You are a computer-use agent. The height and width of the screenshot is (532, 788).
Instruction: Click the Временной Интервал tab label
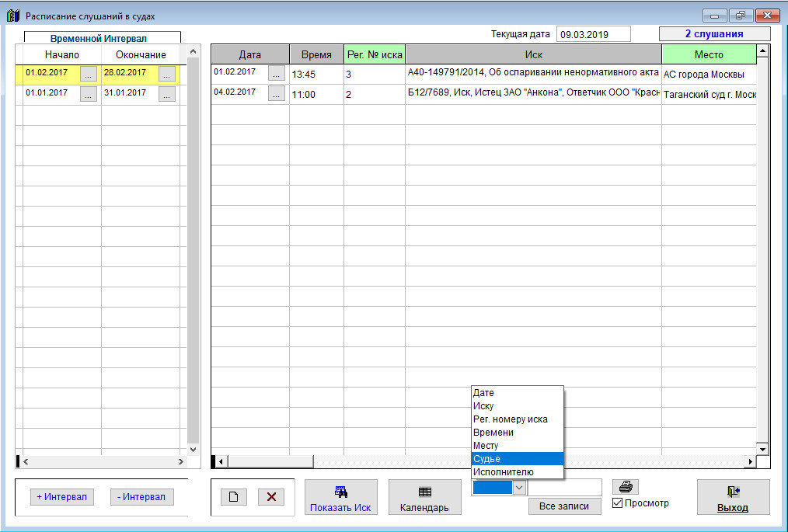click(x=99, y=39)
